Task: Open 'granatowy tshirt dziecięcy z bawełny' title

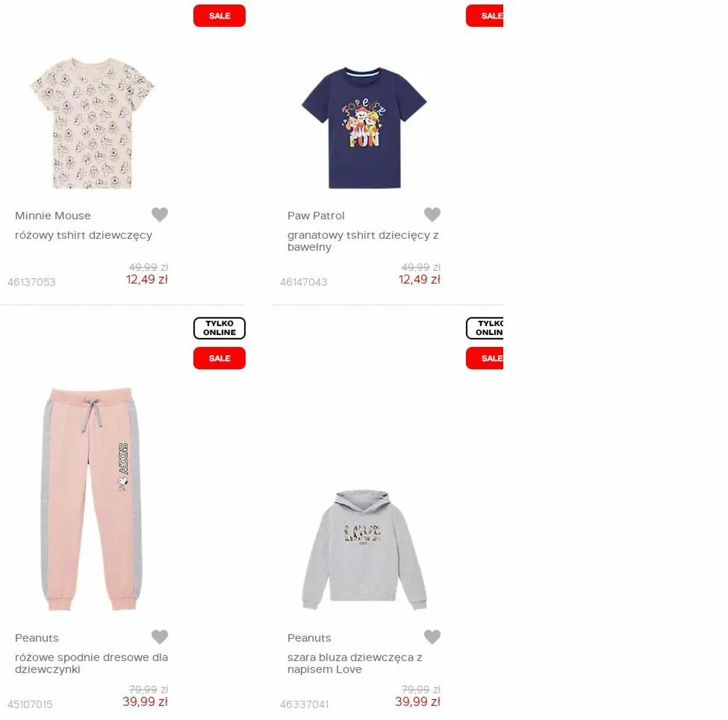Action: [x=363, y=241]
